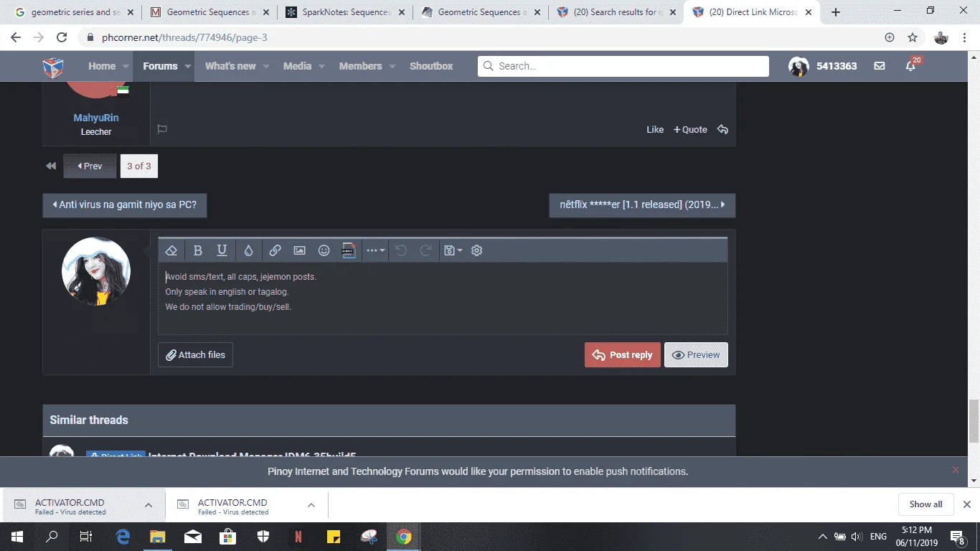Preview the reply message
This screenshot has height=551, width=980.
[x=696, y=354]
